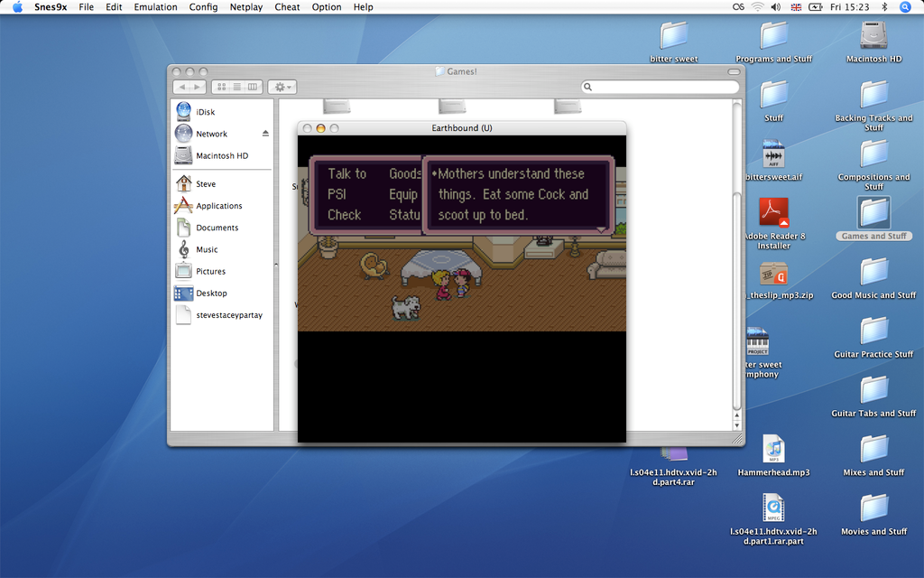
Task: Click the Fri 15:23 menu bar clock
Action: tap(850, 7)
